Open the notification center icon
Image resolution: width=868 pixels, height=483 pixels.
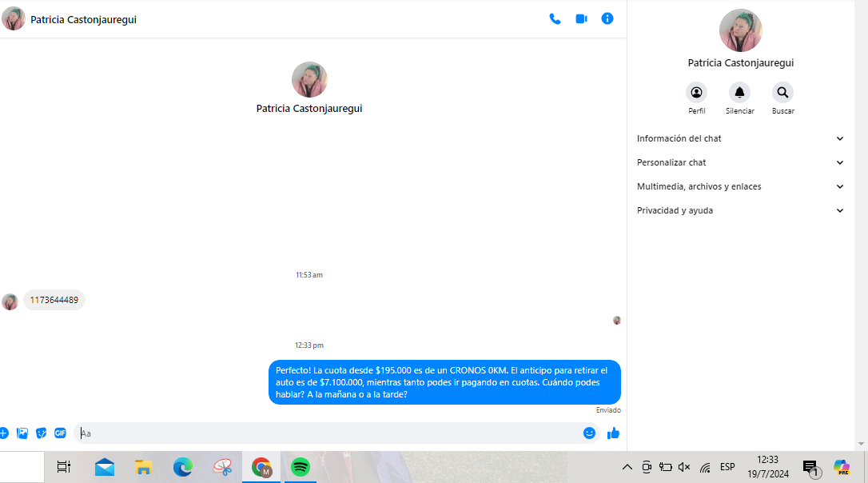pos(811,469)
